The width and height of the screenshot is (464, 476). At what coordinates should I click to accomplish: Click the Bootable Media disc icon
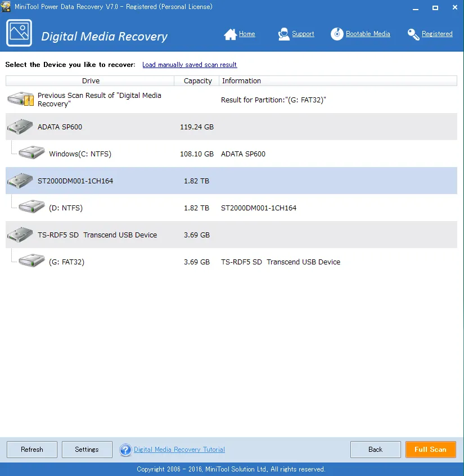coord(337,34)
